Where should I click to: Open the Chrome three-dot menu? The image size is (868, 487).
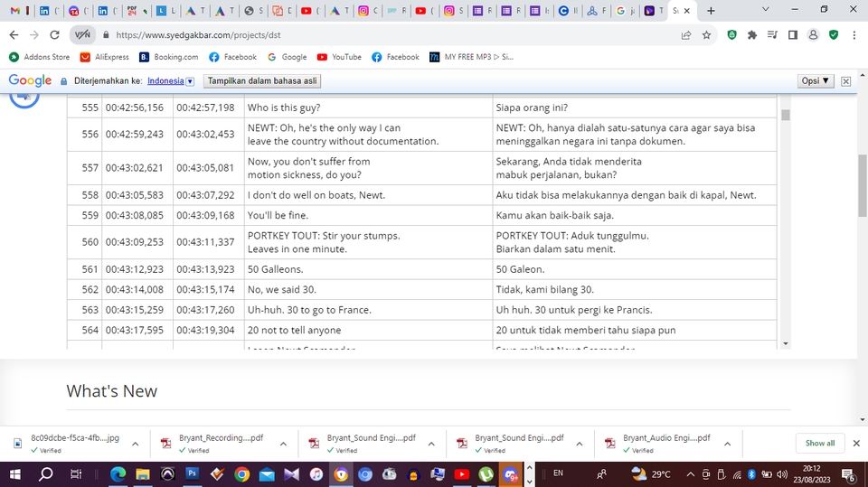coord(854,35)
